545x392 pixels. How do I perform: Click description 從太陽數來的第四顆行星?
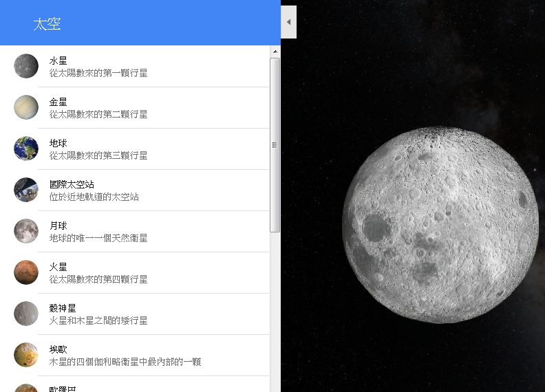[x=98, y=279]
